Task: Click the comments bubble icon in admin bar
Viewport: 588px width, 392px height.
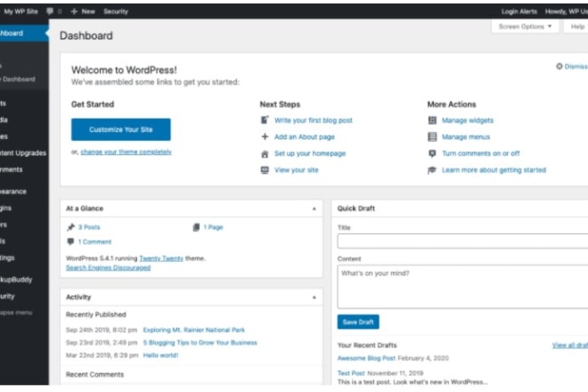Action: click(50, 12)
